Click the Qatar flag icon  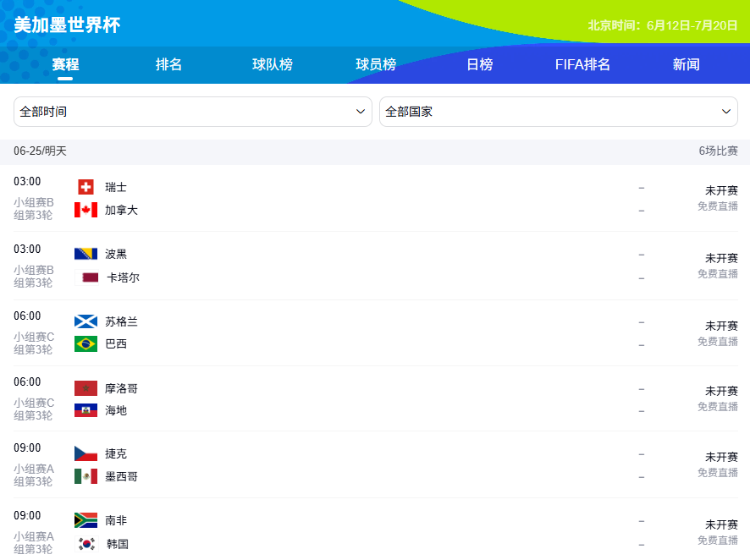[x=86, y=277]
